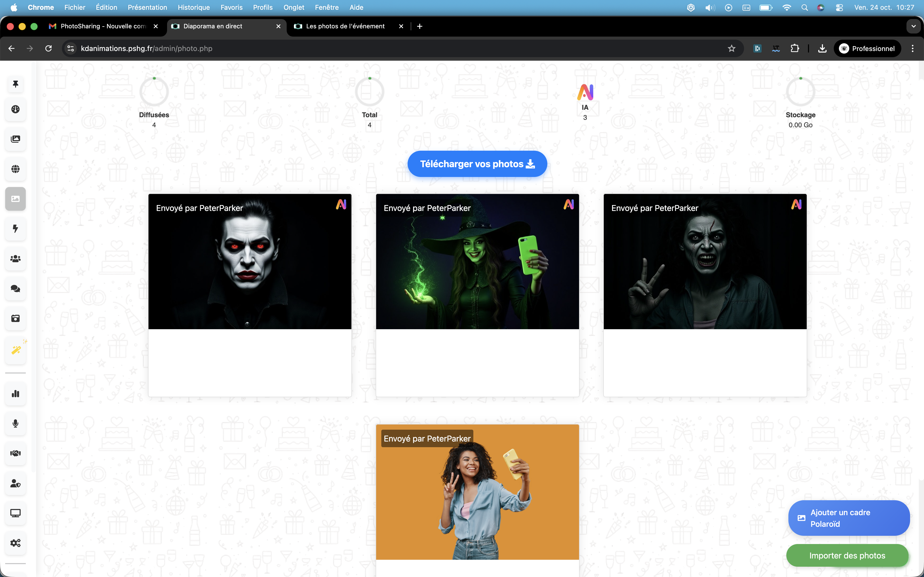Open the Professionnel profile menu
The image size is (924, 577).
point(868,48)
